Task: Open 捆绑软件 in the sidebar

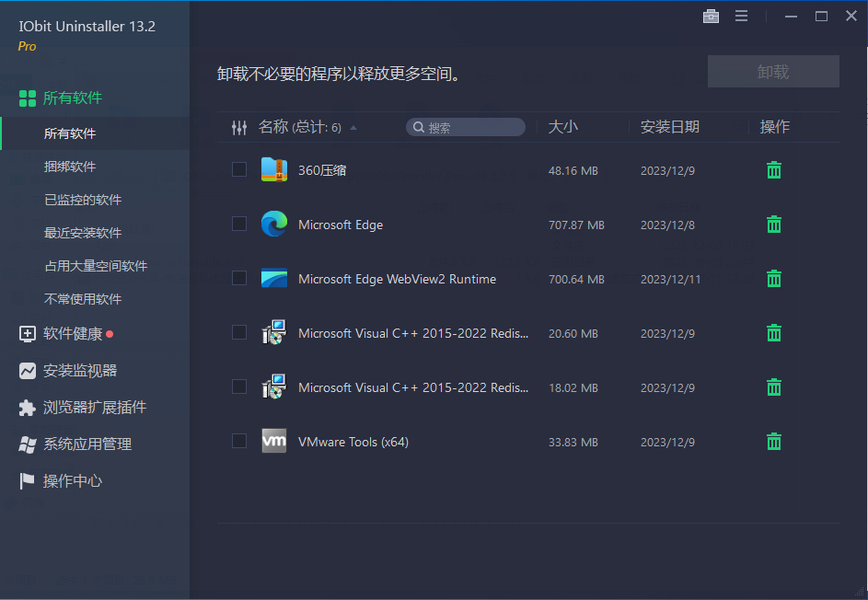Action: click(x=70, y=167)
